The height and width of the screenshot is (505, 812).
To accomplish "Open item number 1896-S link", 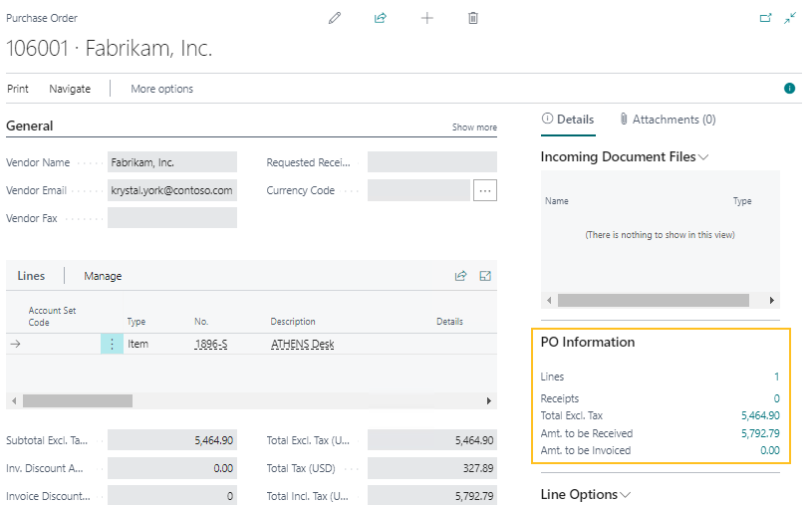I will [210, 345].
